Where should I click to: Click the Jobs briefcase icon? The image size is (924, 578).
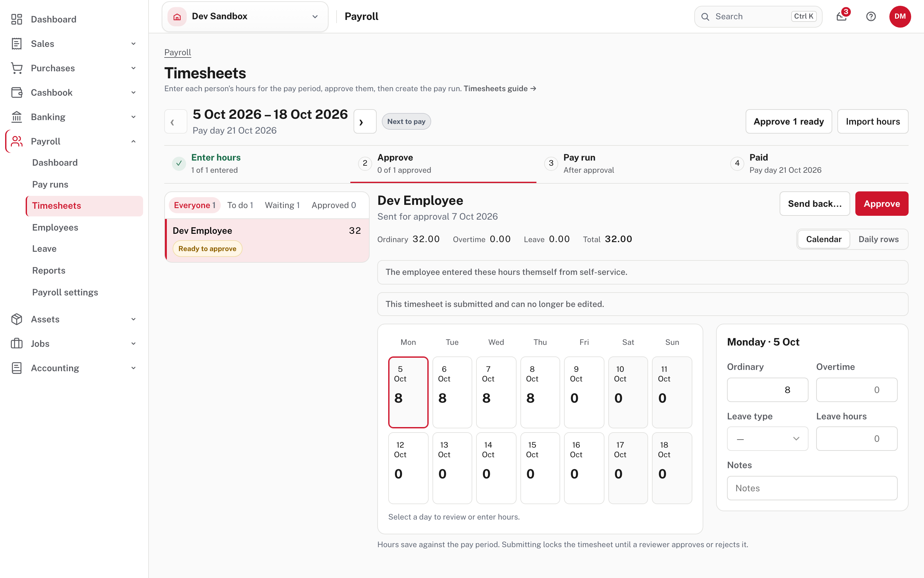point(16,344)
